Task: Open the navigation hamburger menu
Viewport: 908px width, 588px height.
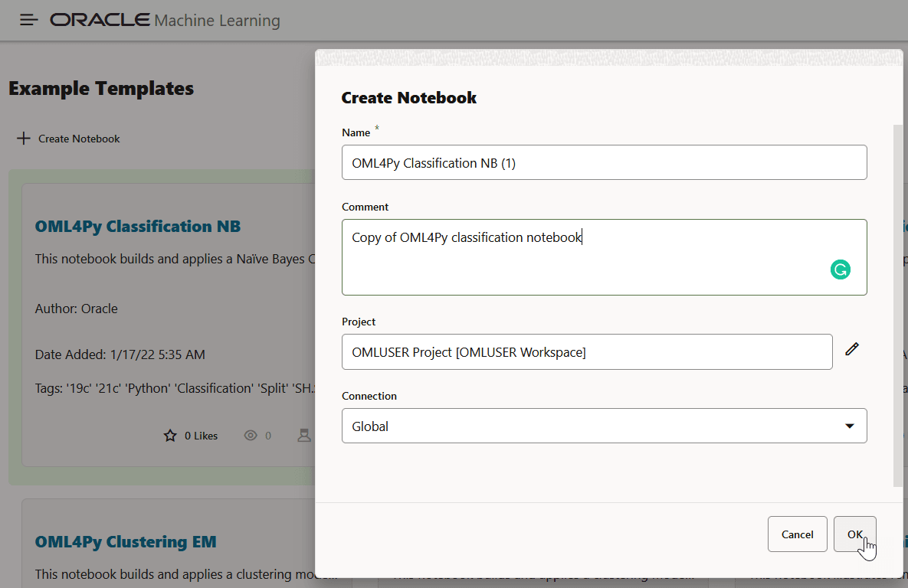Action: [x=28, y=20]
